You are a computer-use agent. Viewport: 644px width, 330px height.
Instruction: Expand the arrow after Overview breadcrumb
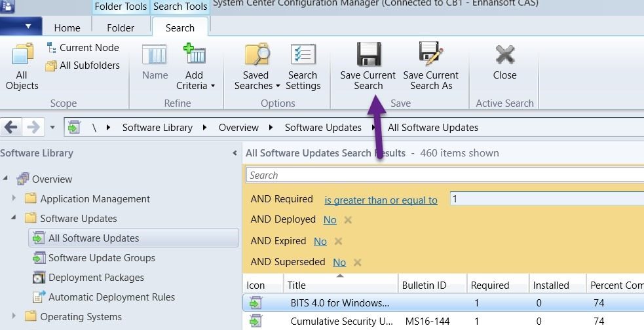tap(271, 127)
